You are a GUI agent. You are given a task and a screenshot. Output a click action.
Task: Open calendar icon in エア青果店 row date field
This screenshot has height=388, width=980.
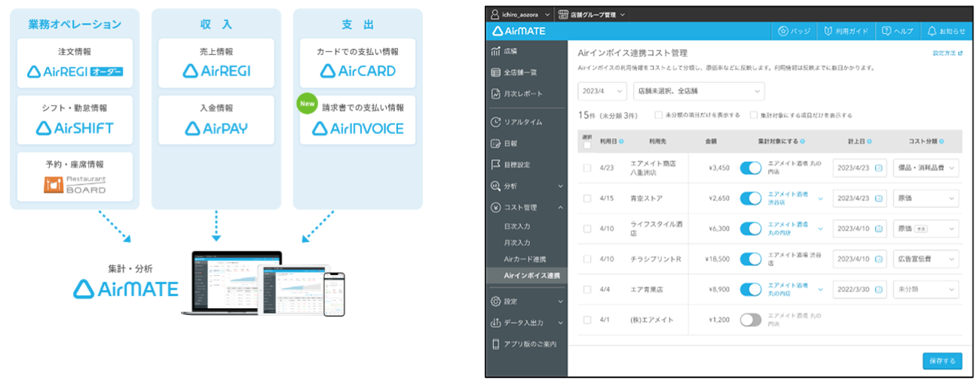pyautogui.click(x=879, y=289)
